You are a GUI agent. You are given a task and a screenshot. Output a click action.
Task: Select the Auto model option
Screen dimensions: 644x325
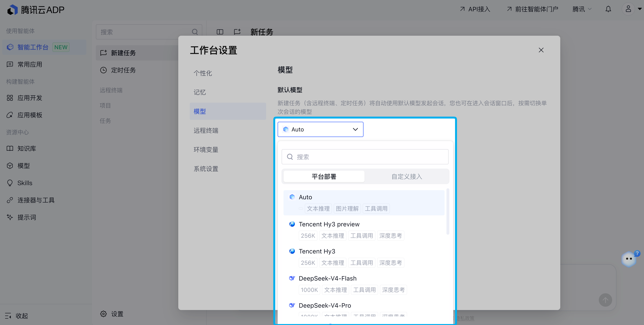coord(364,203)
